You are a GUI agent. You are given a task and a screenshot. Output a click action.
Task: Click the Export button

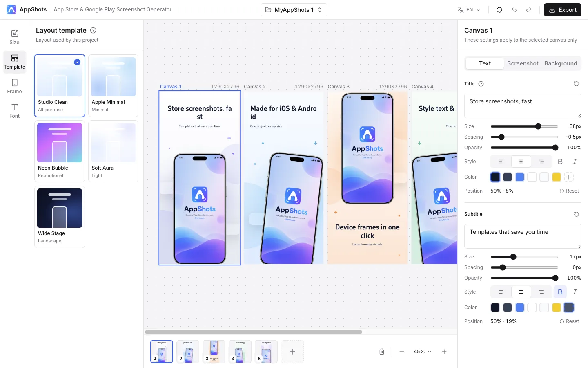point(562,10)
